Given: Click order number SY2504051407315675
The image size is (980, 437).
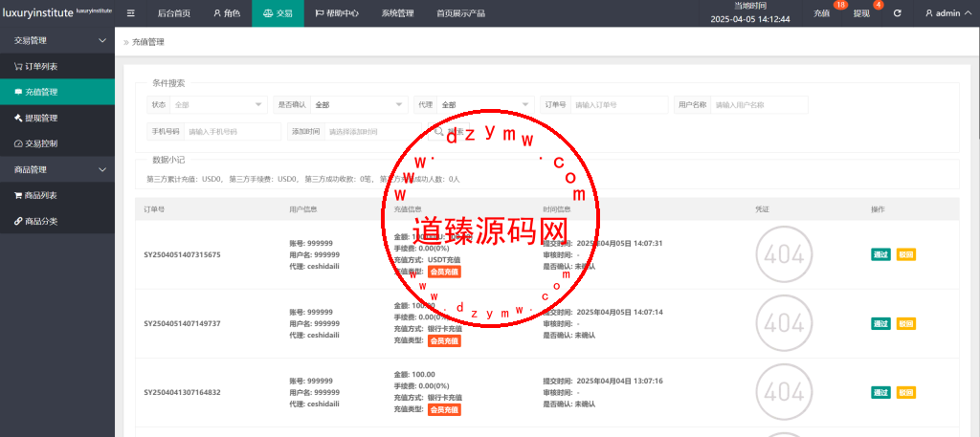Looking at the screenshot, I should [x=182, y=254].
